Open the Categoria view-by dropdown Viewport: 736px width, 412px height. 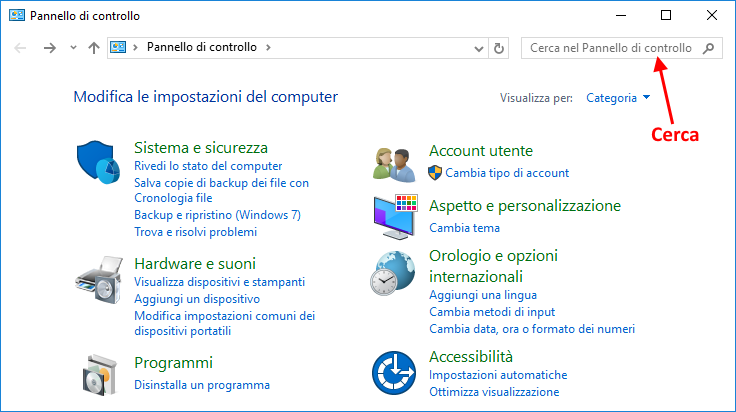click(618, 98)
